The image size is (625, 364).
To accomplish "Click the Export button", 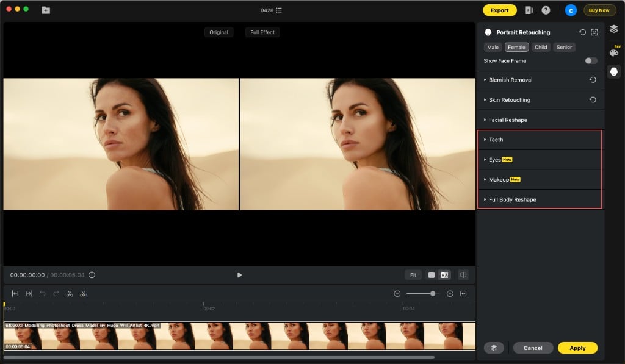I will [x=499, y=10].
